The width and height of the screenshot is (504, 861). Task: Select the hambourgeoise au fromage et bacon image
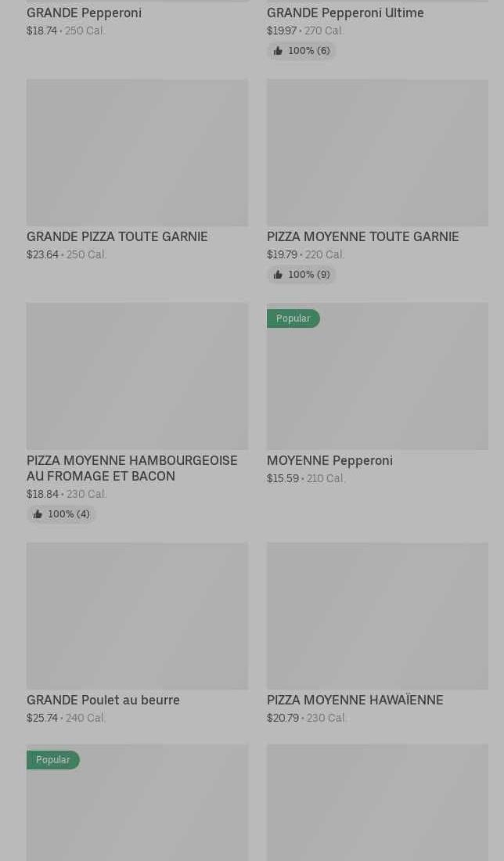coord(137,376)
